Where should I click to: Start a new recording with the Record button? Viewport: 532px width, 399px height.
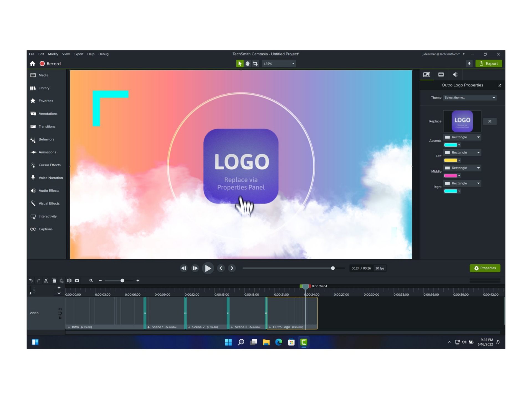tap(50, 63)
